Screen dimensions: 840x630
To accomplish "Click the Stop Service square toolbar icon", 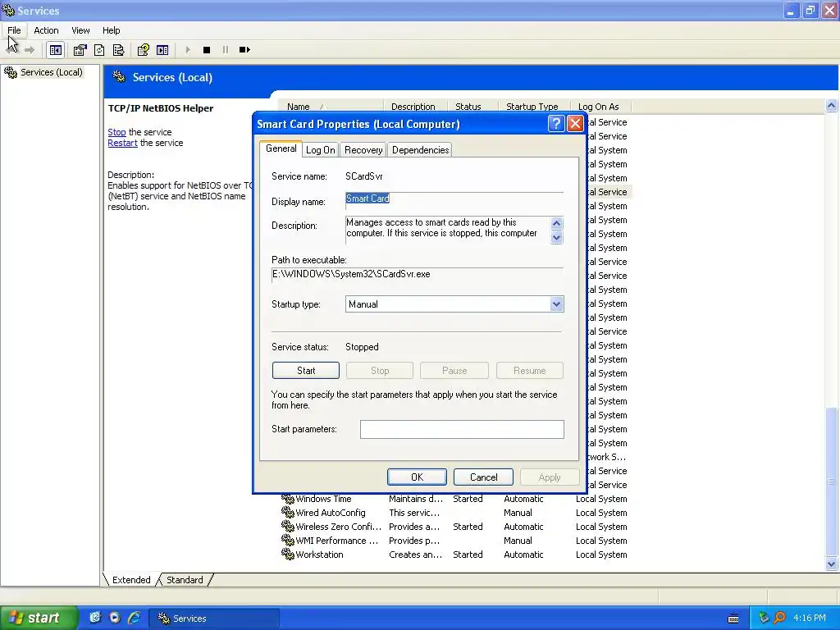I will click(x=206, y=50).
